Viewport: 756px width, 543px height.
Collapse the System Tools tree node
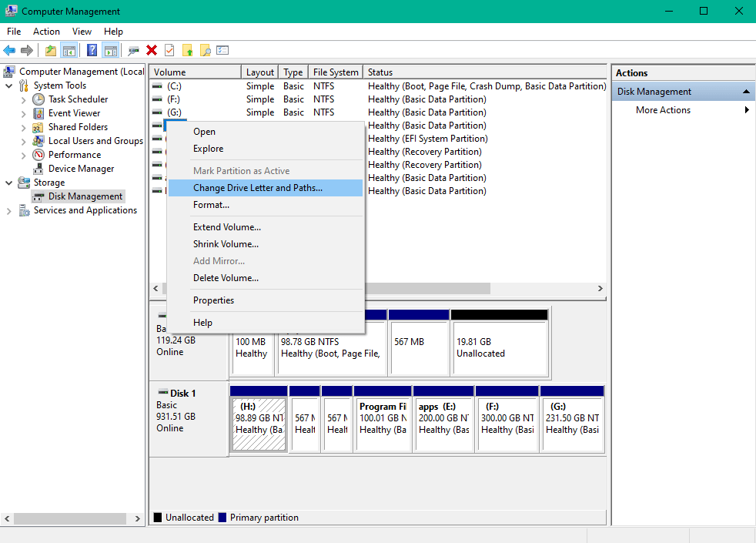pyautogui.click(x=8, y=85)
